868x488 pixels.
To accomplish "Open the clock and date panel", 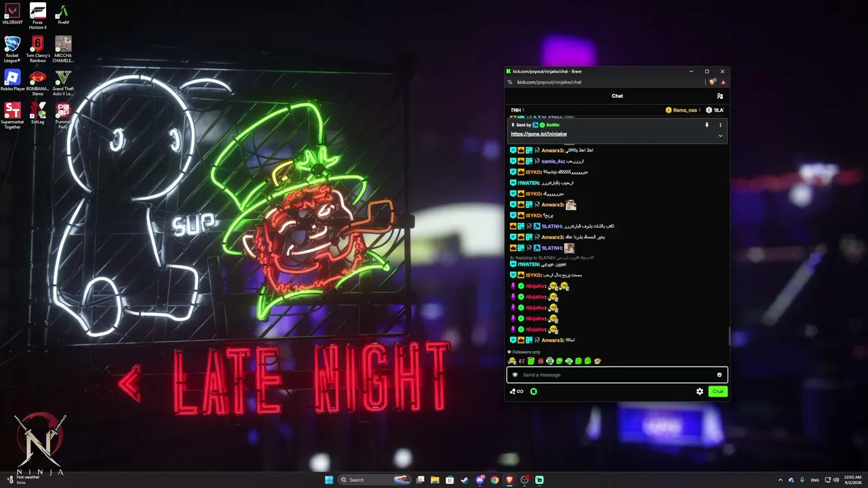I will [853, 480].
